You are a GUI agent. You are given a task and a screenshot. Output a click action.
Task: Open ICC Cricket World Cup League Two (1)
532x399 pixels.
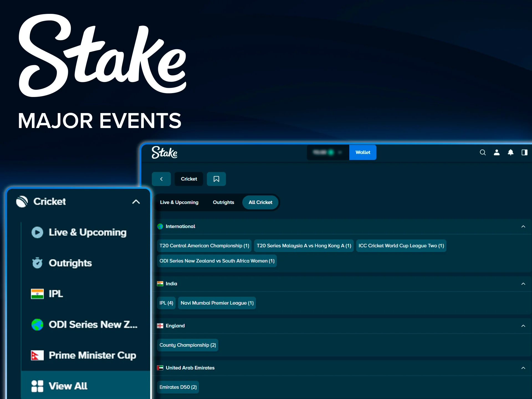pos(401,246)
